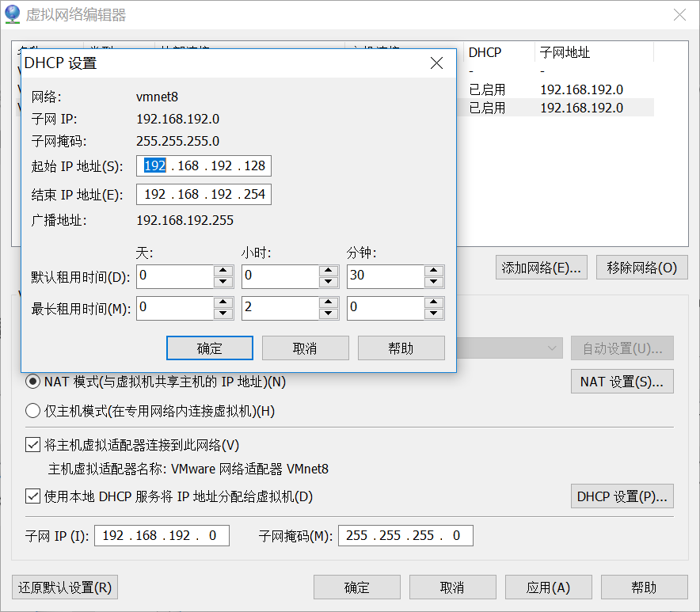This screenshot has width=700, height=612.
Task: Uncheck 使用本地 DHCP 服务 checkbox
Action: 32,496
